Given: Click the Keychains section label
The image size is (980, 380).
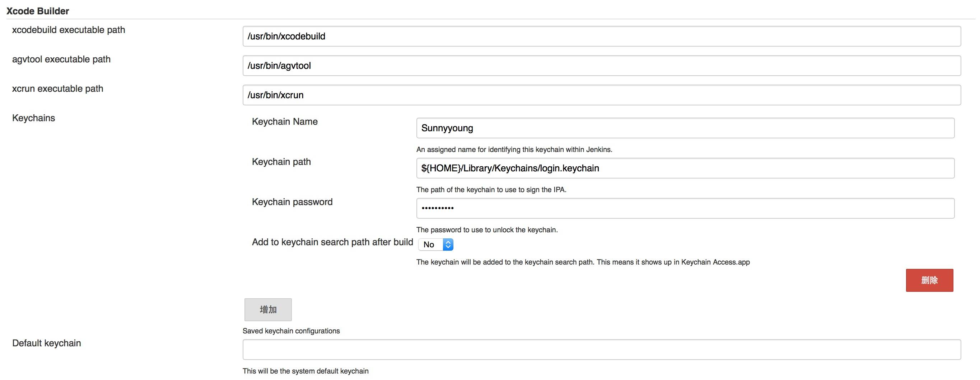Looking at the screenshot, I should 33,118.
